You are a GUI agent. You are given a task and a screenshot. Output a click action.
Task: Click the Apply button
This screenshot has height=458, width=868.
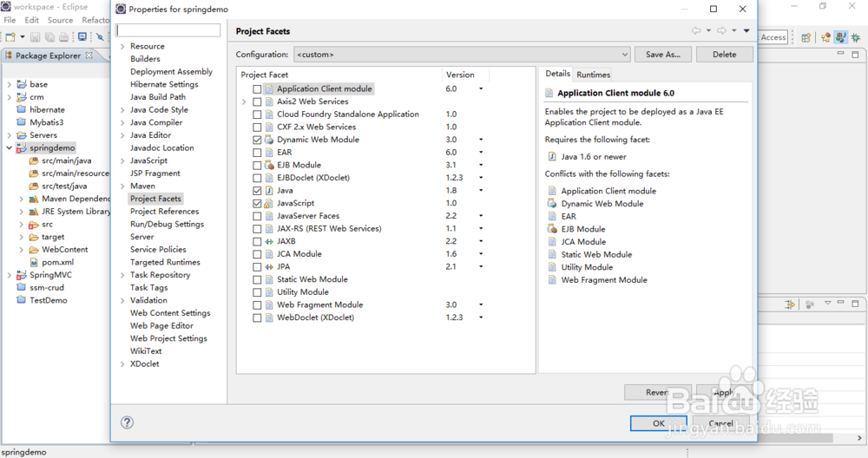(723, 392)
